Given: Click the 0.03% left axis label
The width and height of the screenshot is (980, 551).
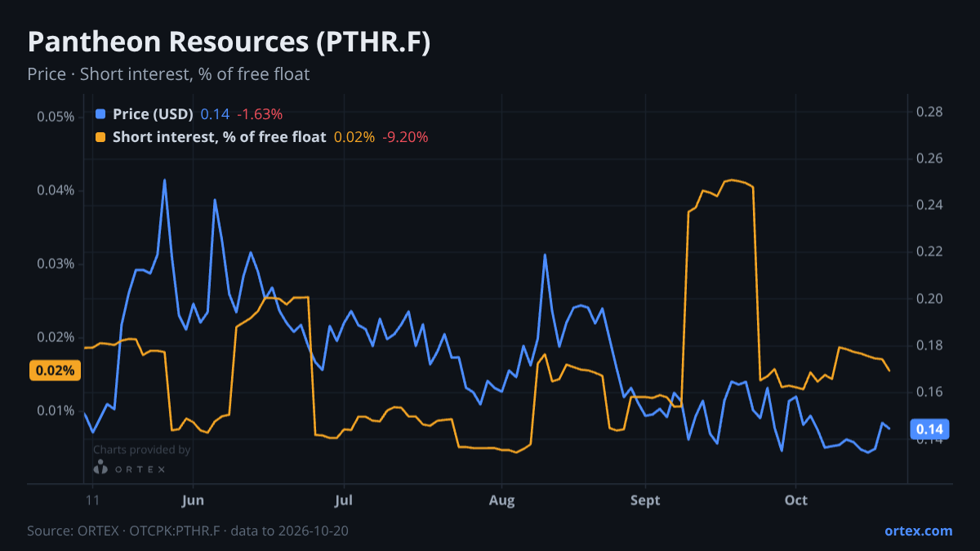Looking at the screenshot, I should tap(56, 264).
